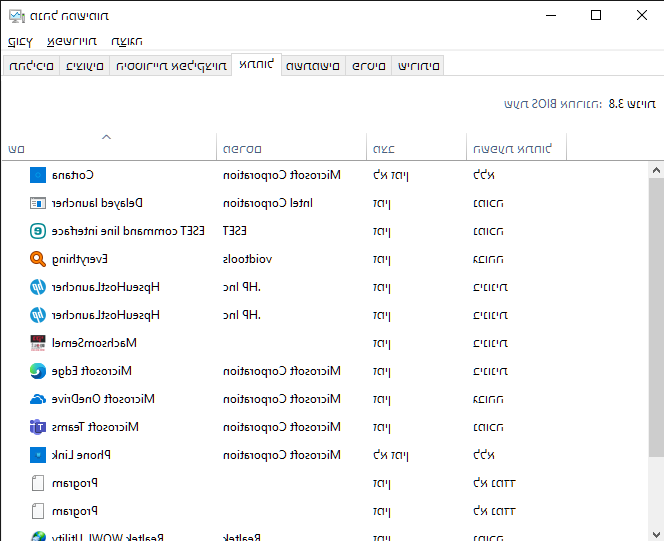Select the Phone Link row name
This screenshot has height=541, width=664.
[x=81, y=455]
